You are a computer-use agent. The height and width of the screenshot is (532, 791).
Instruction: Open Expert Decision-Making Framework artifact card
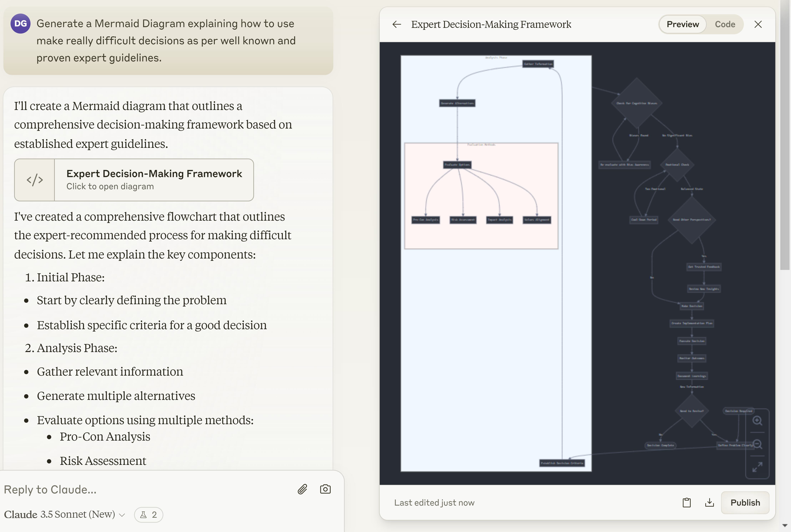[x=154, y=180]
